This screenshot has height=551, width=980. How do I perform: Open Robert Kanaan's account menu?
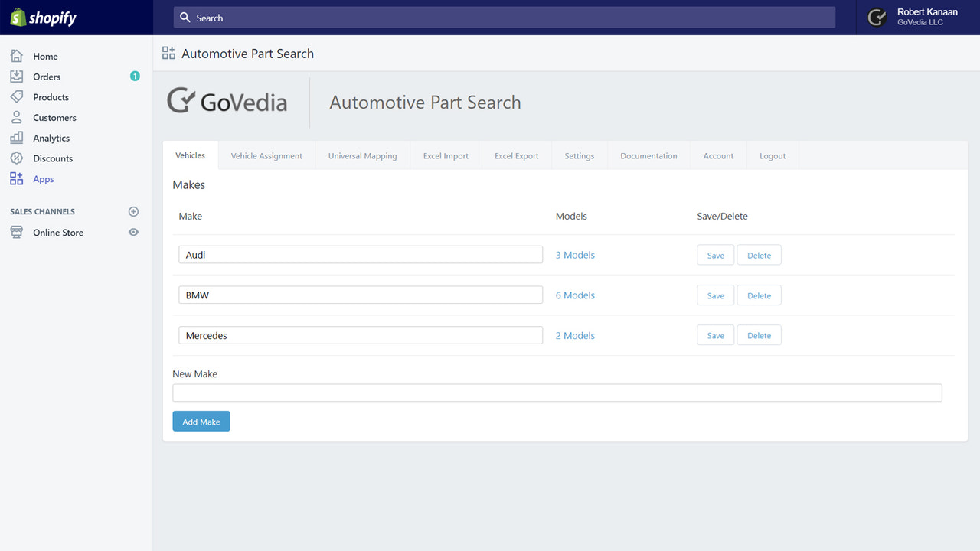click(928, 17)
